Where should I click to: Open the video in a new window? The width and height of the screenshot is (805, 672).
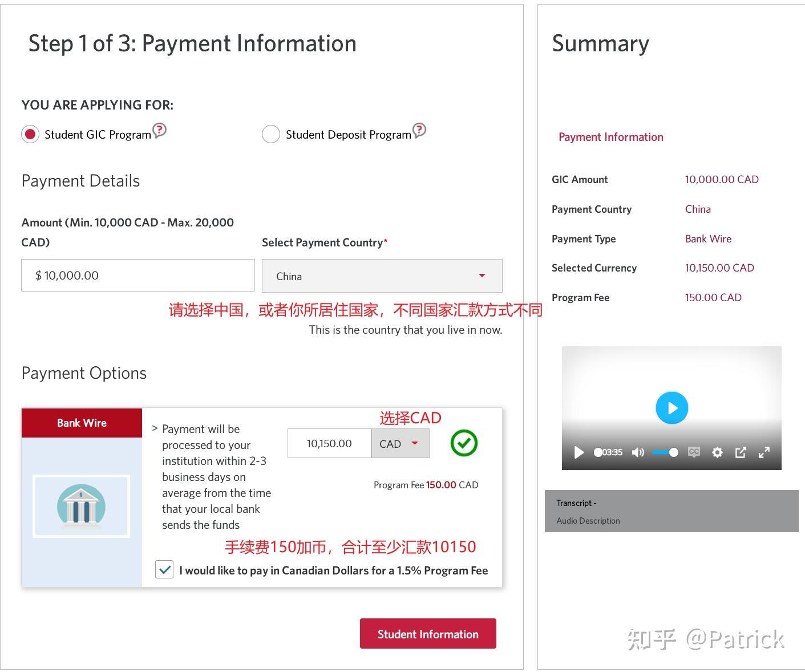(741, 452)
